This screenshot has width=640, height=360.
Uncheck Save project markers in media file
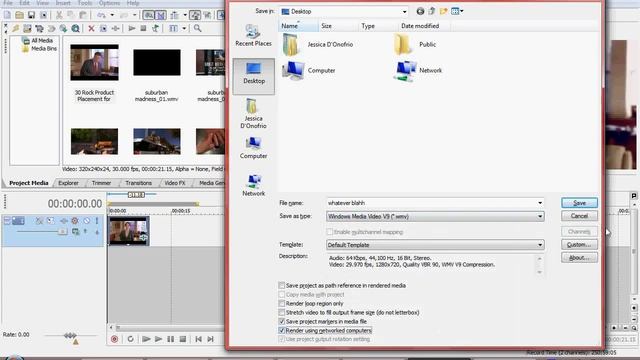point(282,321)
